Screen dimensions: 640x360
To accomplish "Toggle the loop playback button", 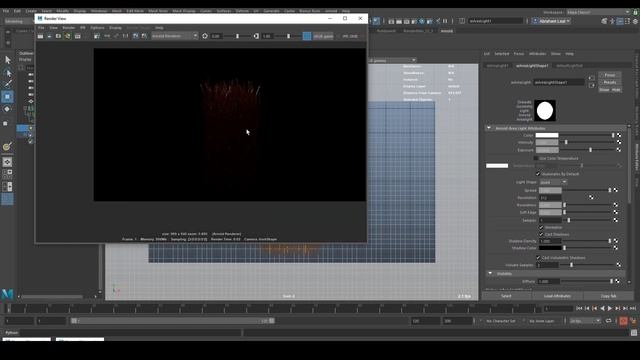I will point(609,321).
